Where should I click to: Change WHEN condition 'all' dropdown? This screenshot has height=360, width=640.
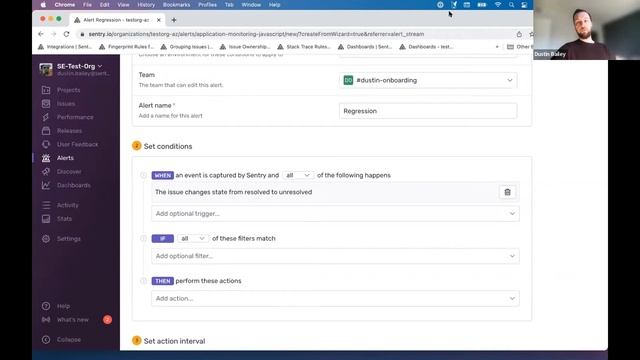pyautogui.click(x=298, y=175)
